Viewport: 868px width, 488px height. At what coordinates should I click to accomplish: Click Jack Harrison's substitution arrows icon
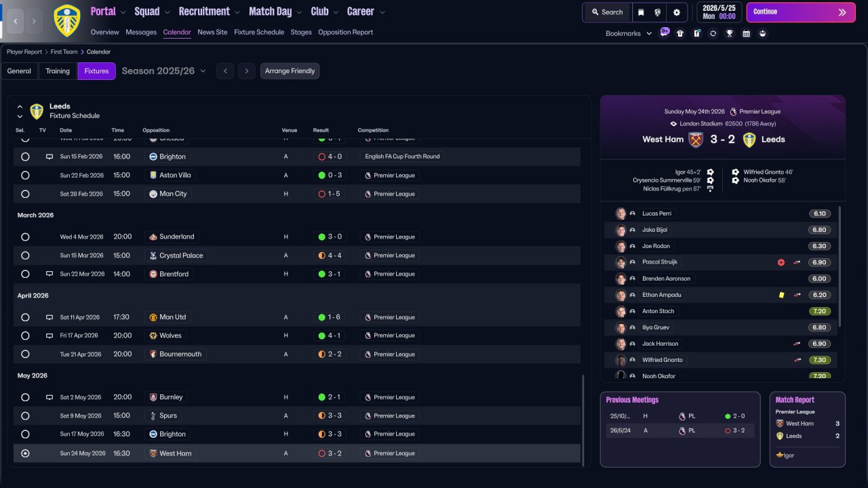797,344
